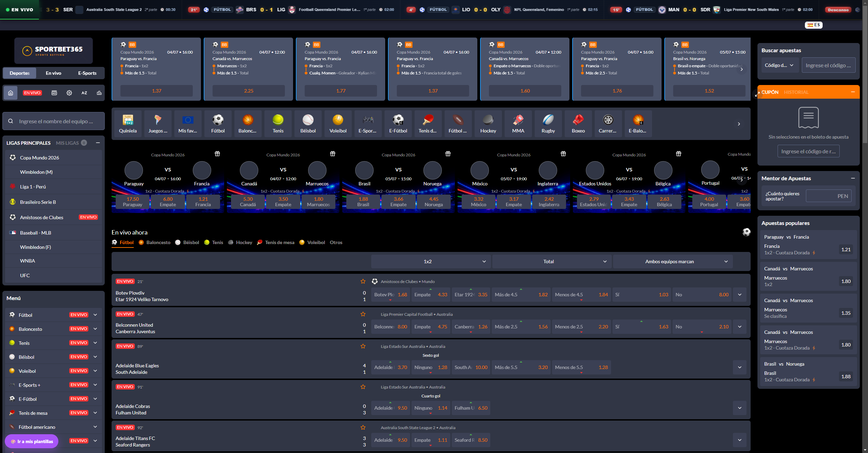The image size is (868, 453).
Task: Expand the Baloncesto menu row chevron
Action: (x=95, y=329)
